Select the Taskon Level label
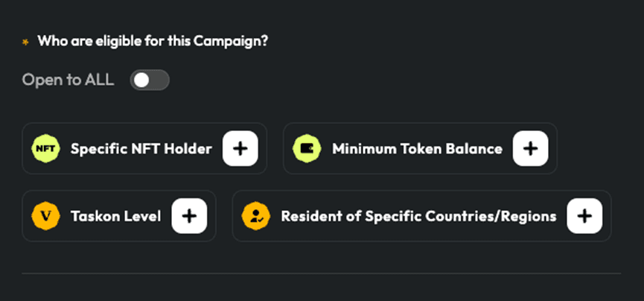Image resolution: width=644 pixels, height=301 pixels. [x=116, y=216]
